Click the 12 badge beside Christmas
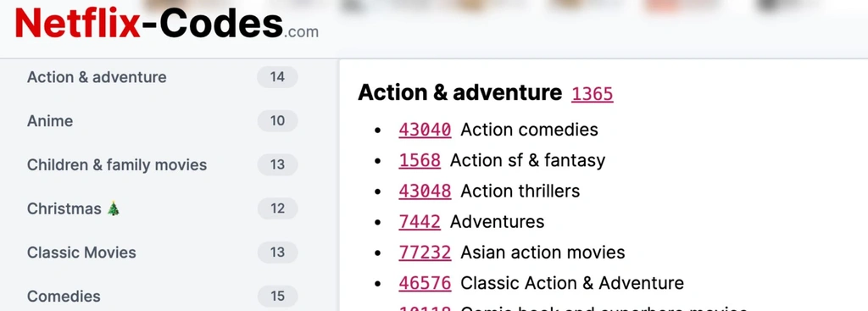The width and height of the screenshot is (868, 311). (277, 208)
